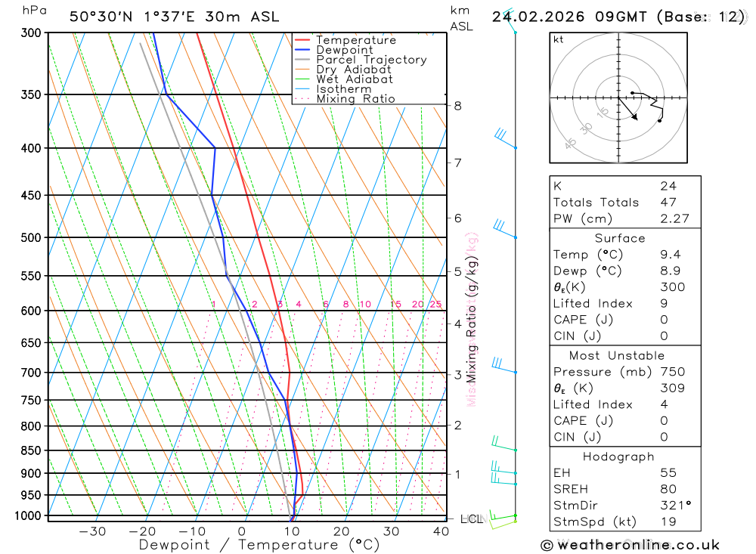Click the hodograph center origin point
The image size is (756, 554).
(x=618, y=98)
